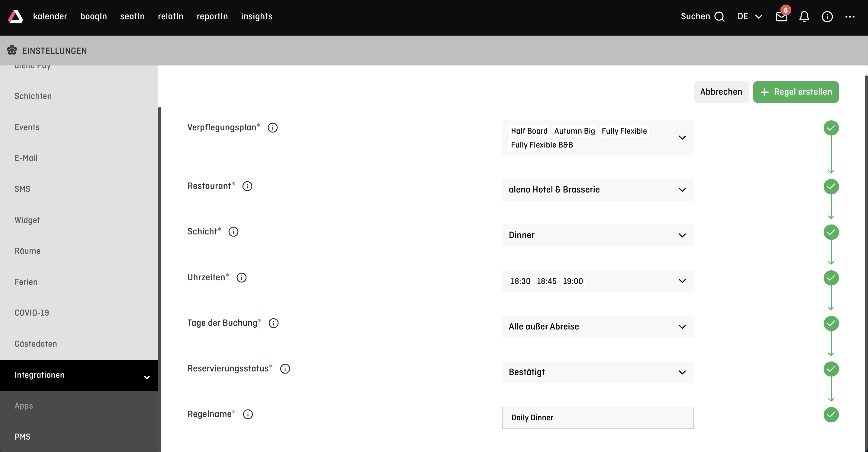Click green checkmark beside Tage der Buchung

tap(831, 323)
